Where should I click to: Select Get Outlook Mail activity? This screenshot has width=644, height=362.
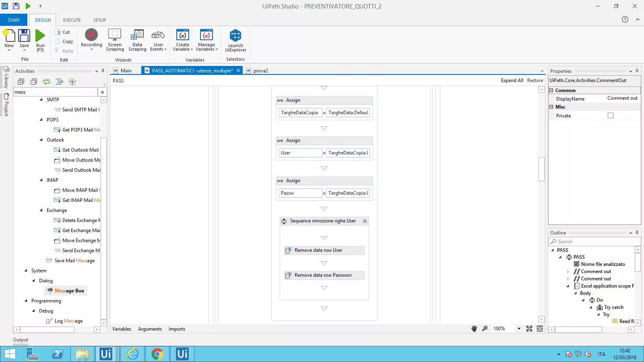coord(76,150)
